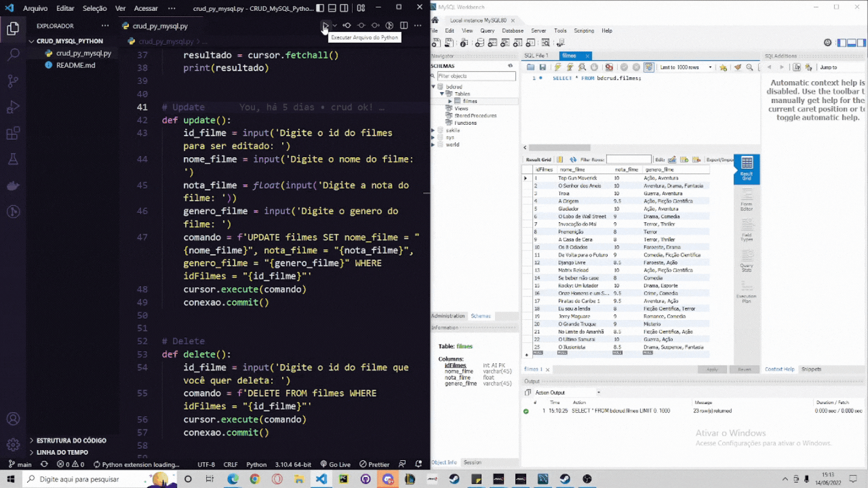
Task: Refresh the result grid data
Action: [x=573, y=160]
